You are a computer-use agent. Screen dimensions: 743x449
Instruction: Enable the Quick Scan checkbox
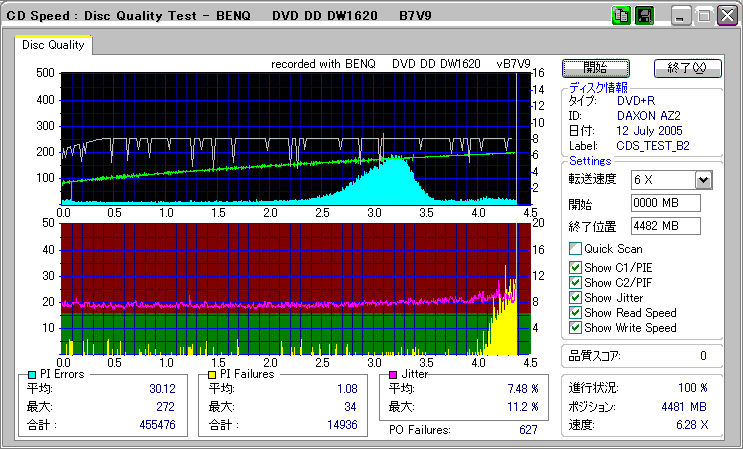click(575, 249)
